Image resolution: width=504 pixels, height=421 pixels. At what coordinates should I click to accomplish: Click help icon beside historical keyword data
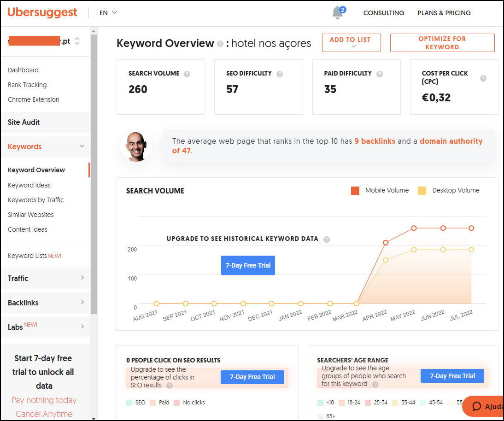(326, 239)
